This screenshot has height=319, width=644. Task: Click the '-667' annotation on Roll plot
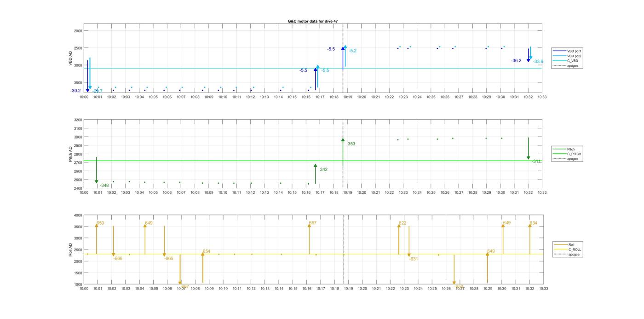[x=184, y=286]
